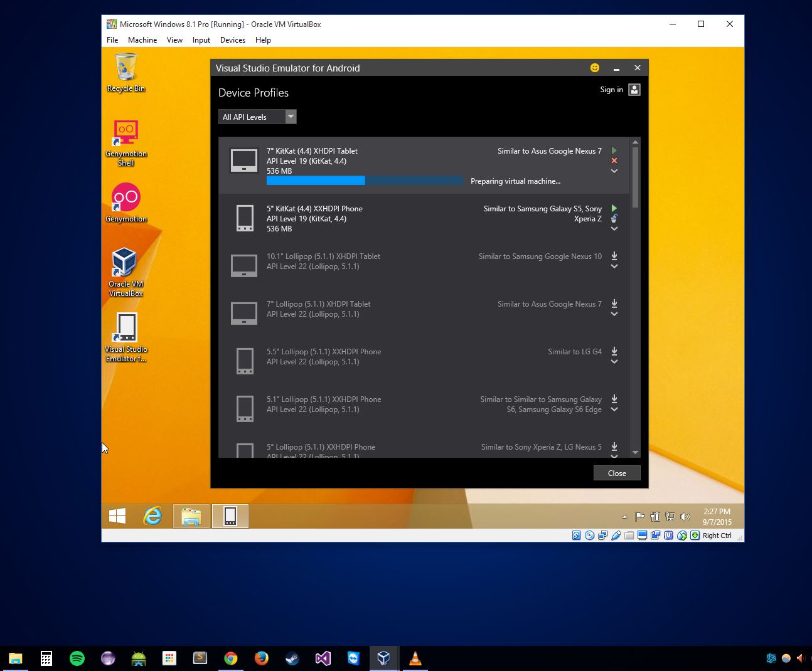Expand details for 5" KitKat XXHDPI Phone
812x671 pixels.
click(x=614, y=228)
